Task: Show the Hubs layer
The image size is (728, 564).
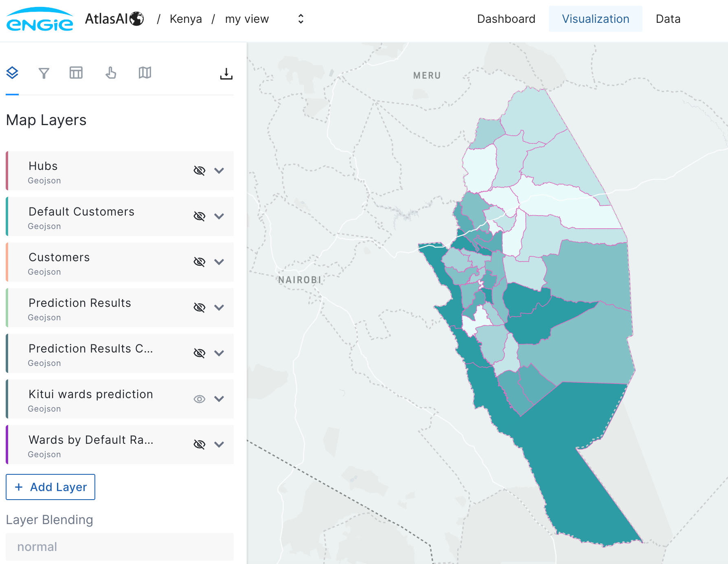Action: click(x=199, y=170)
